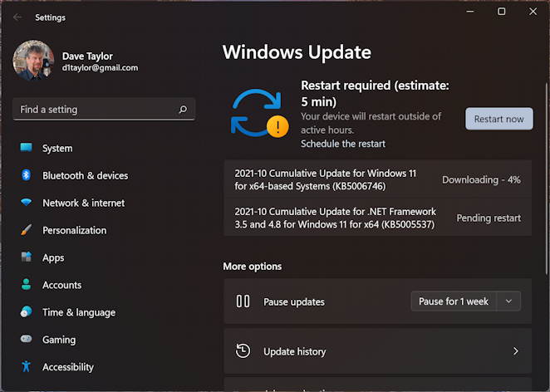Click Schedule the restart link
Viewport: 550px width, 392px height.
(342, 144)
